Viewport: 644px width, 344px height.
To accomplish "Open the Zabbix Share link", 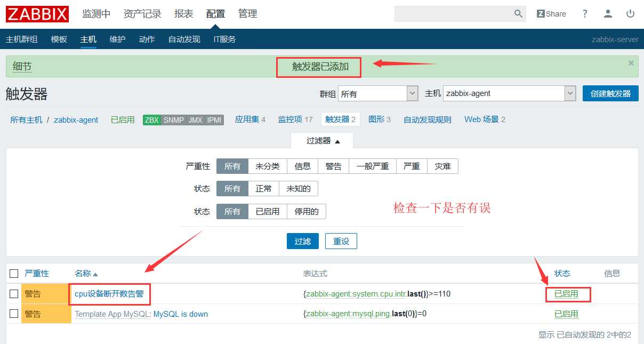I will click(551, 14).
